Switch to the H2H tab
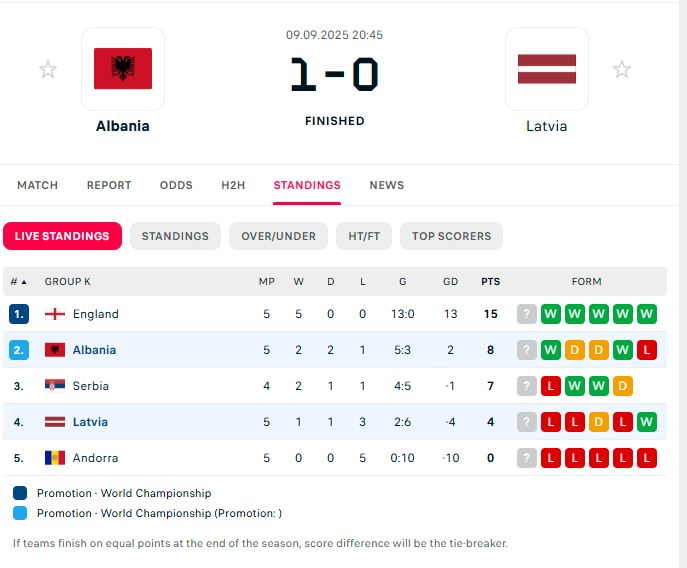The image size is (687, 568). [233, 185]
